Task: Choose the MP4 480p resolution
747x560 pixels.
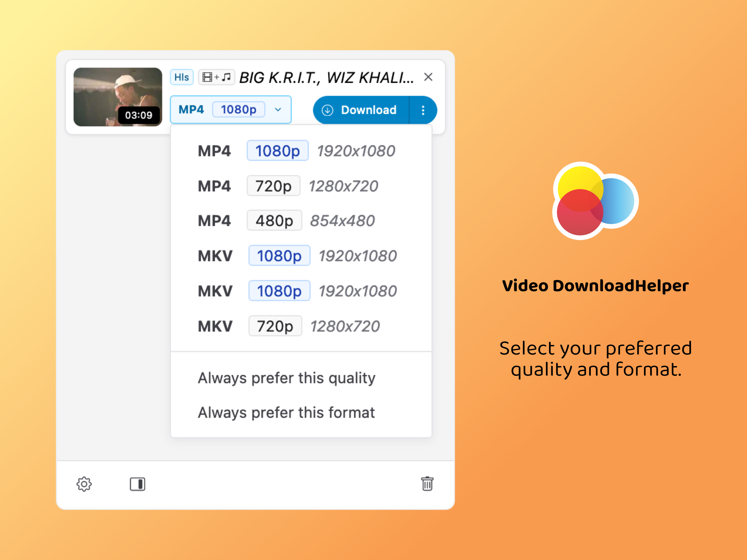Action: pos(274,221)
